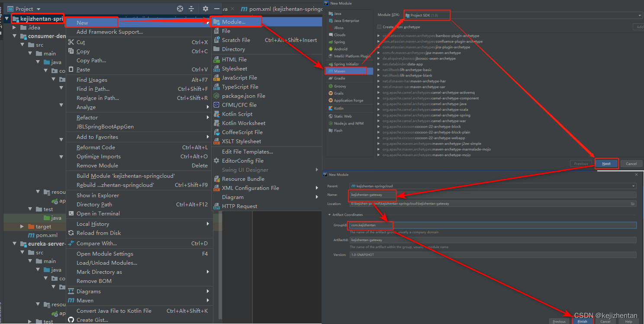Select Java in the module type list
Screen dimensions: 644x324
[338, 13]
